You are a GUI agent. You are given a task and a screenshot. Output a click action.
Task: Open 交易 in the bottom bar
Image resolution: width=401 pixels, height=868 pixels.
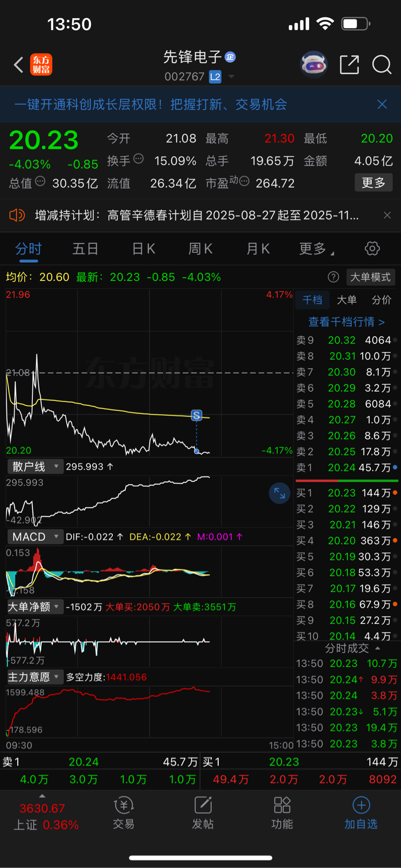124,813
